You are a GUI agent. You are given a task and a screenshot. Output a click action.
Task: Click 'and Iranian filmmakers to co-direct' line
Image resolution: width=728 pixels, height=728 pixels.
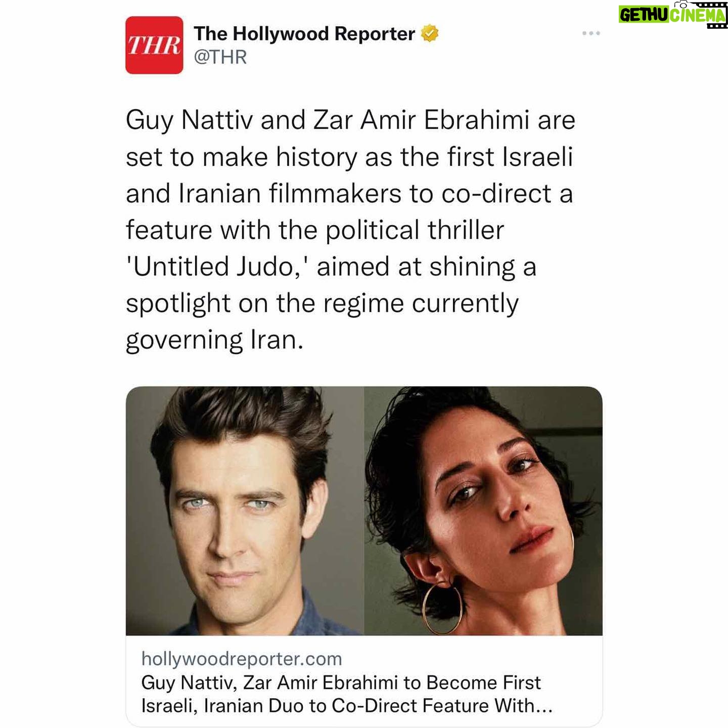[x=349, y=193]
